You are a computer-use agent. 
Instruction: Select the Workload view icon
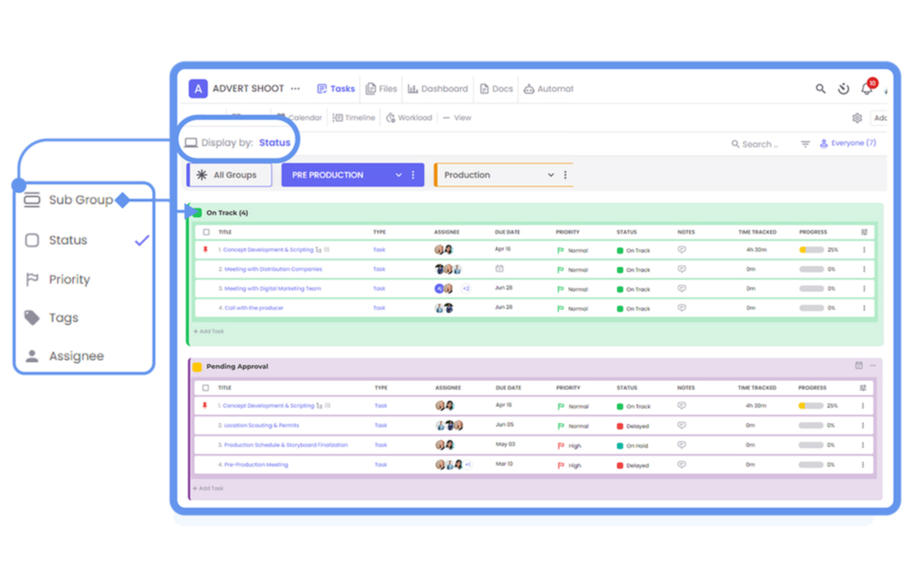coord(391,118)
